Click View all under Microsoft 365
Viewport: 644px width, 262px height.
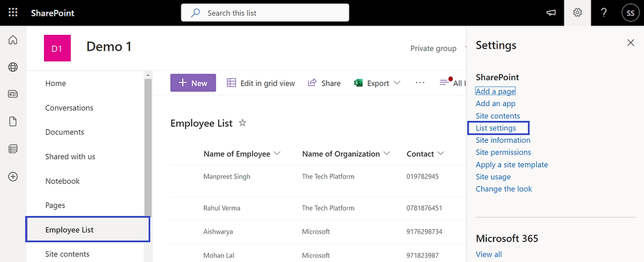pyautogui.click(x=489, y=254)
